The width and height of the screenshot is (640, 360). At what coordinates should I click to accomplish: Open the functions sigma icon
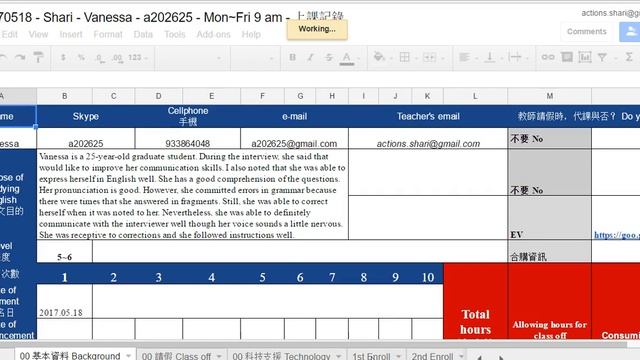pos(629,57)
